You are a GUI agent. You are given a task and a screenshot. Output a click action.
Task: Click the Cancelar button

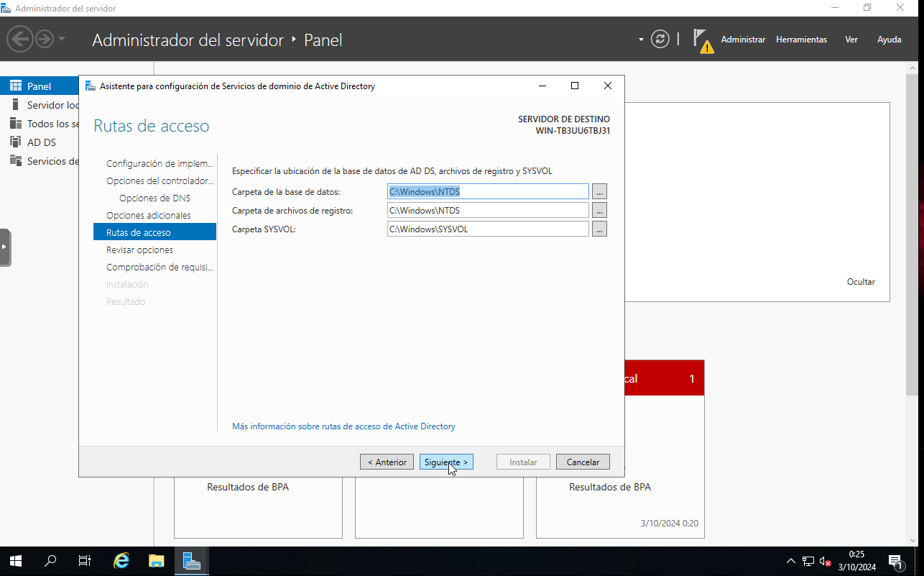click(583, 462)
